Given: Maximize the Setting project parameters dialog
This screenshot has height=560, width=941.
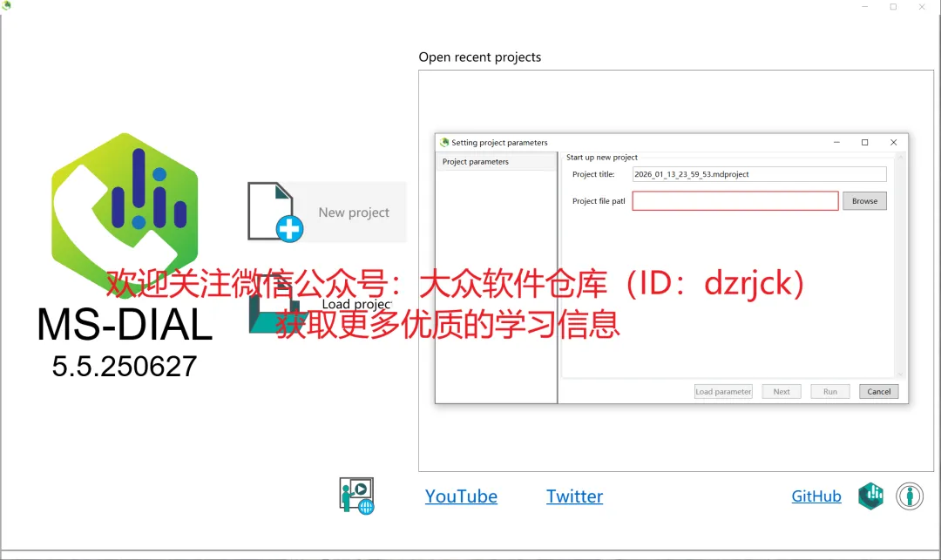Looking at the screenshot, I should 865,142.
